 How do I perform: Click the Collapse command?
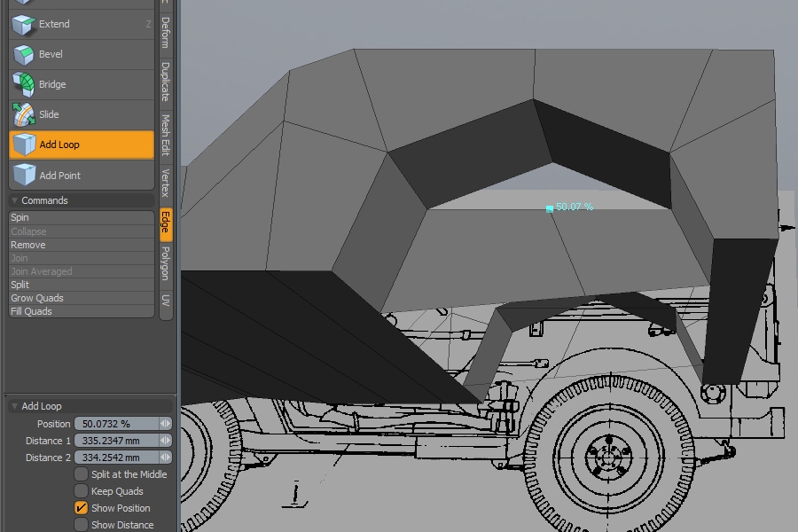pyautogui.click(x=82, y=231)
